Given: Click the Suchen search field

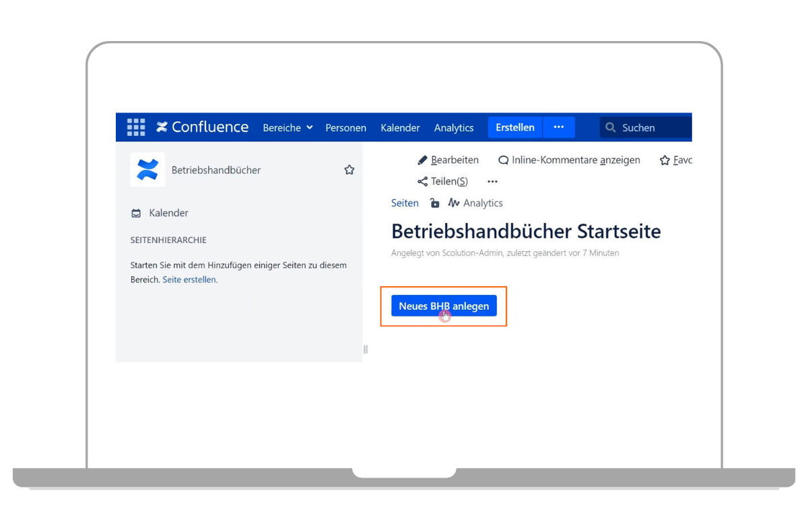Looking at the screenshot, I should [646, 127].
